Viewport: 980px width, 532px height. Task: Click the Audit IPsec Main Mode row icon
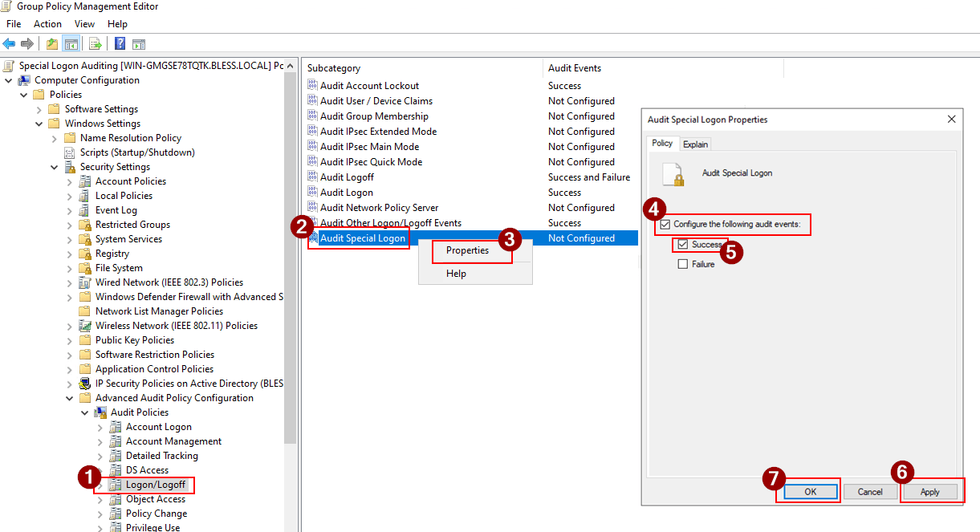[x=313, y=147]
